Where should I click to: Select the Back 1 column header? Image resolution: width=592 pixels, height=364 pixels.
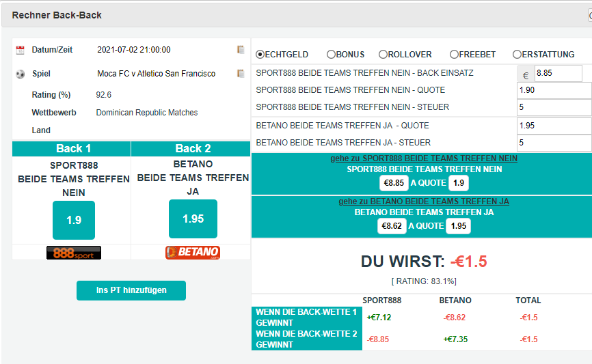(x=72, y=149)
